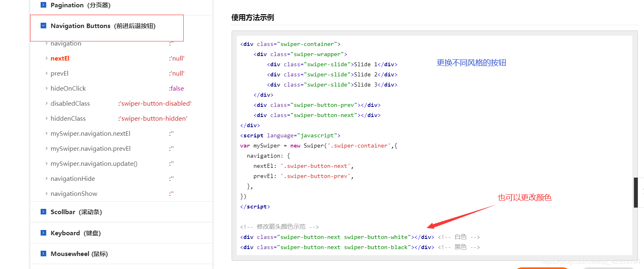The width and height of the screenshot is (644, 269).
Task: Click the arrow beside mySwiper.navigation.update()
Action: click(x=46, y=163)
